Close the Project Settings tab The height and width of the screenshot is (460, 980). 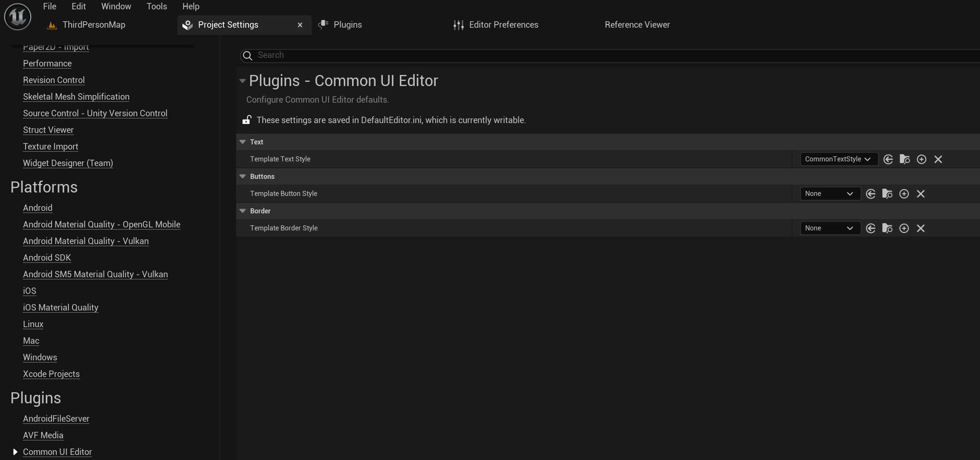coord(300,25)
